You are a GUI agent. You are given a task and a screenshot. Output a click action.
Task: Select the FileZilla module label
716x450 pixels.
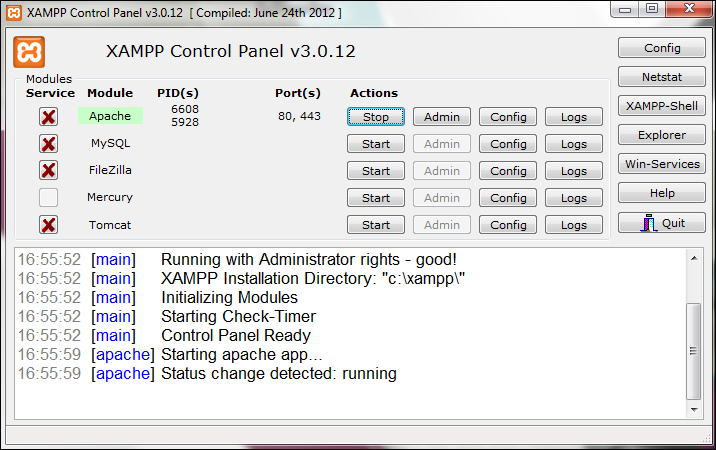pos(110,170)
